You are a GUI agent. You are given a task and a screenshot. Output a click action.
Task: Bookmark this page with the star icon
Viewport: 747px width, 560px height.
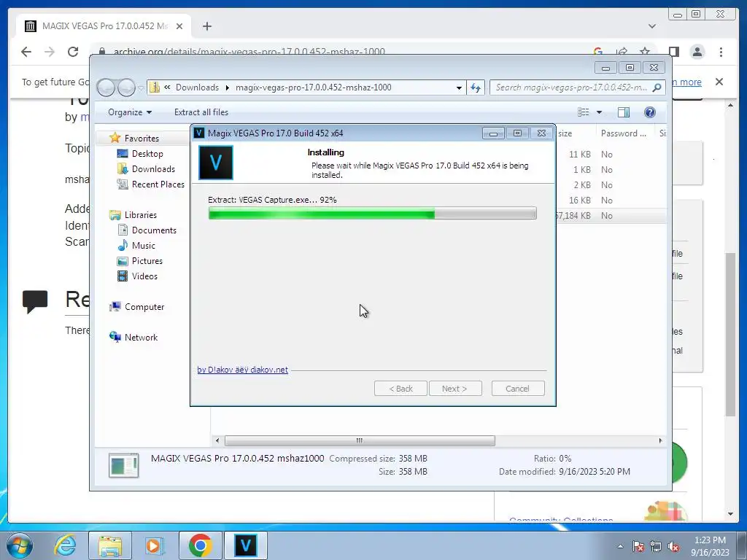click(x=645, y=52)
